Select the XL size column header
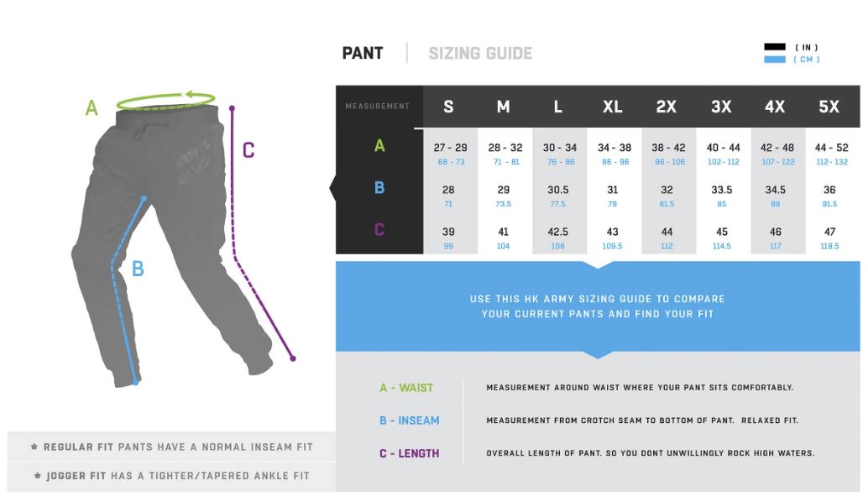Image resolution: width=868 pixels, height=496 pixels. point(613,107)
